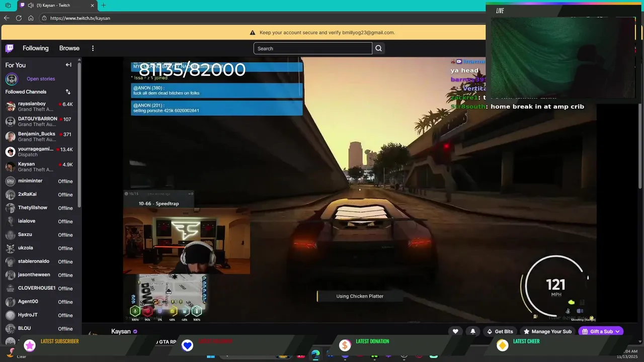Click rayasianboy avatar icon

tap(10, 106)
